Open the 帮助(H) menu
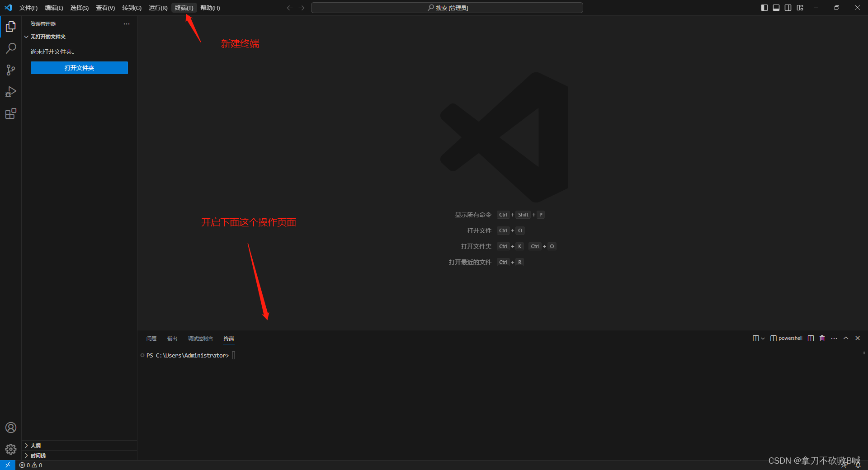 click(210, 8)
